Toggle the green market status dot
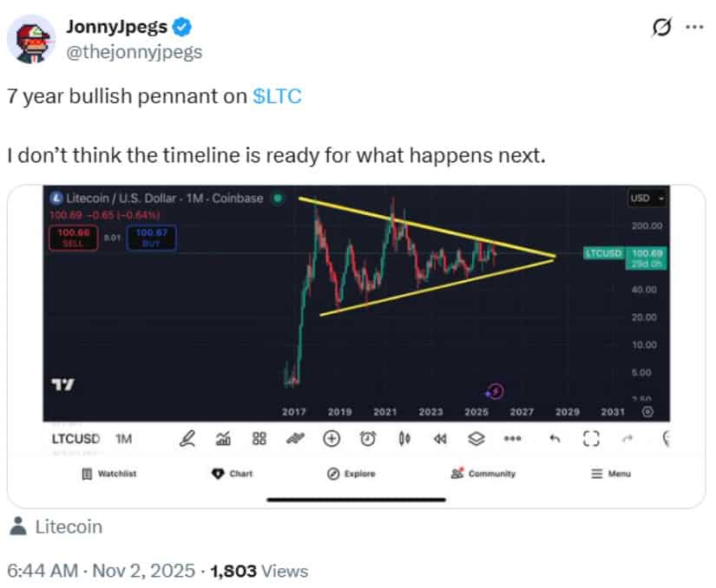This screenshot has width=716, height=588. (278, 198)
